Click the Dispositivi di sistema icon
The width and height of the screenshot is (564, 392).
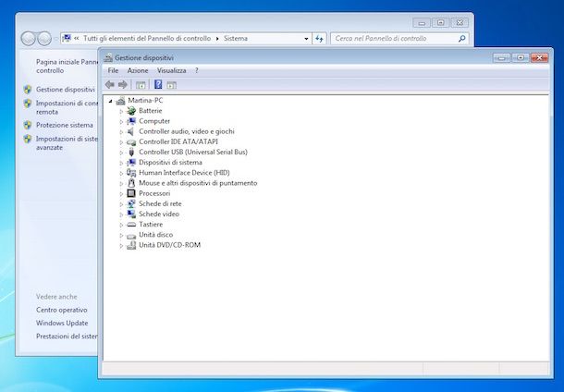coord(131,163)
